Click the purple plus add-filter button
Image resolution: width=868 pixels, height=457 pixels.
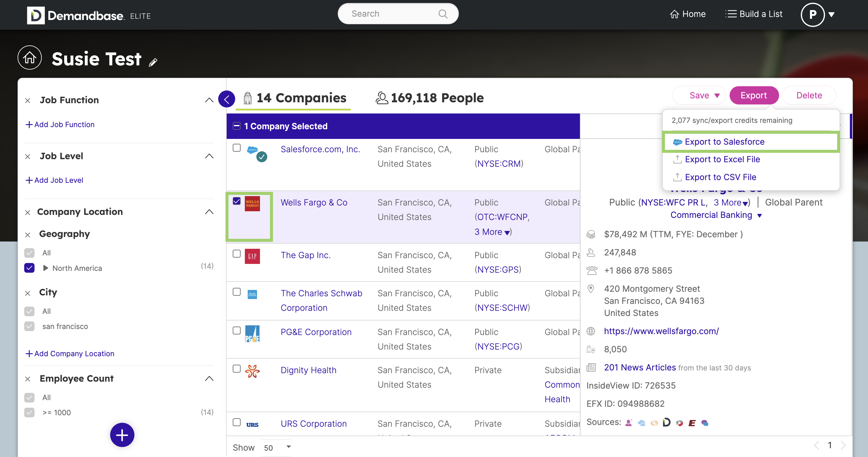click(122, 435)
